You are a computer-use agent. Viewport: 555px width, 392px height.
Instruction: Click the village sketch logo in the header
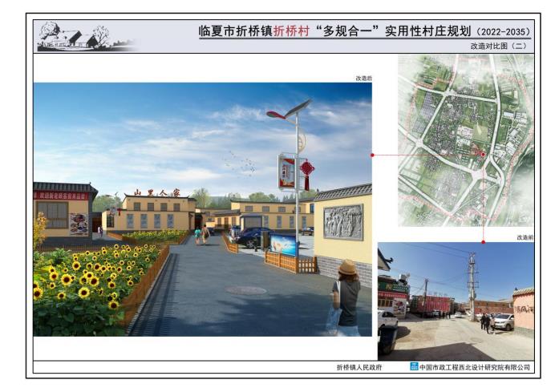[x=76, y=37]
